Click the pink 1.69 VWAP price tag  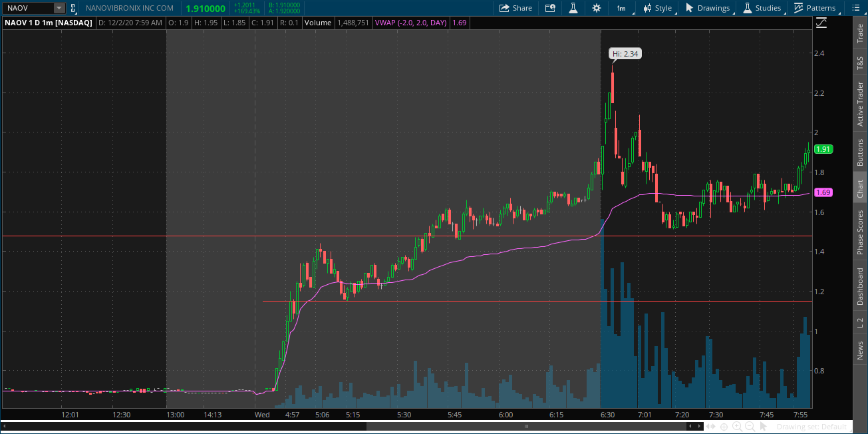pos(823,192)
